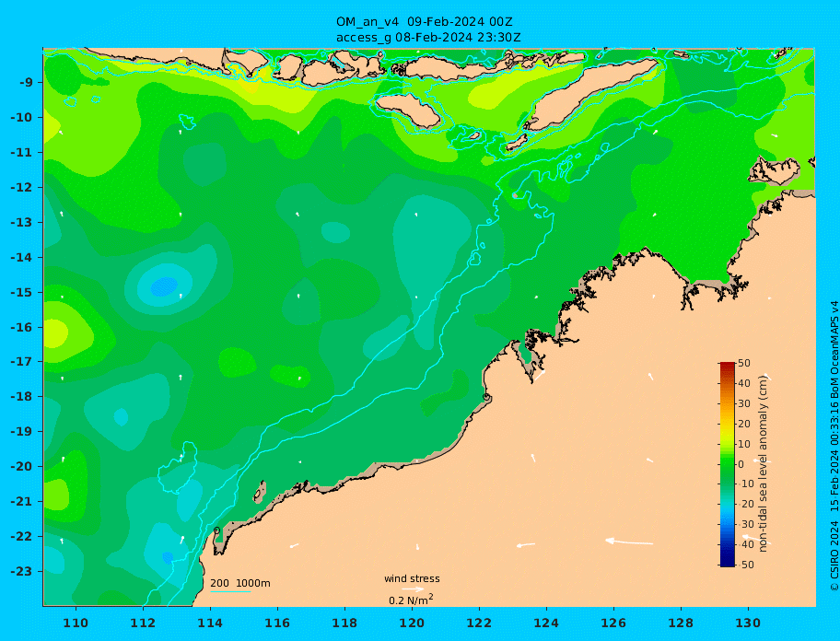
Task: Click the white wind stress reference arrow in the legend
Action: click(413, 589)
